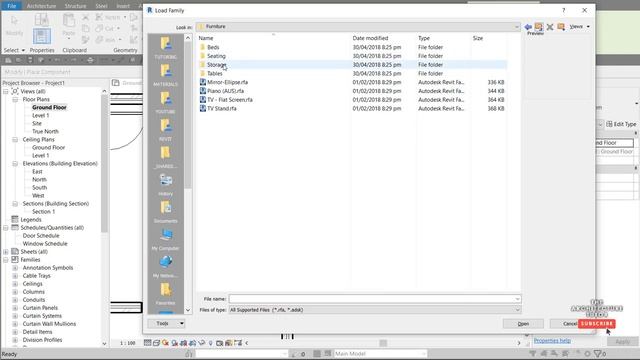This screenshot has height=360, width=640.
Task: Click the Delete X icon in dialog toolbar
Action: 550,27
